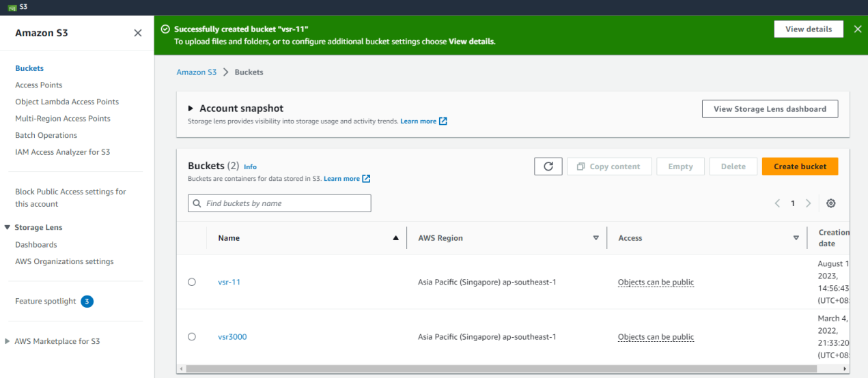Sort buckets by Name column arrow

point(395,238)
